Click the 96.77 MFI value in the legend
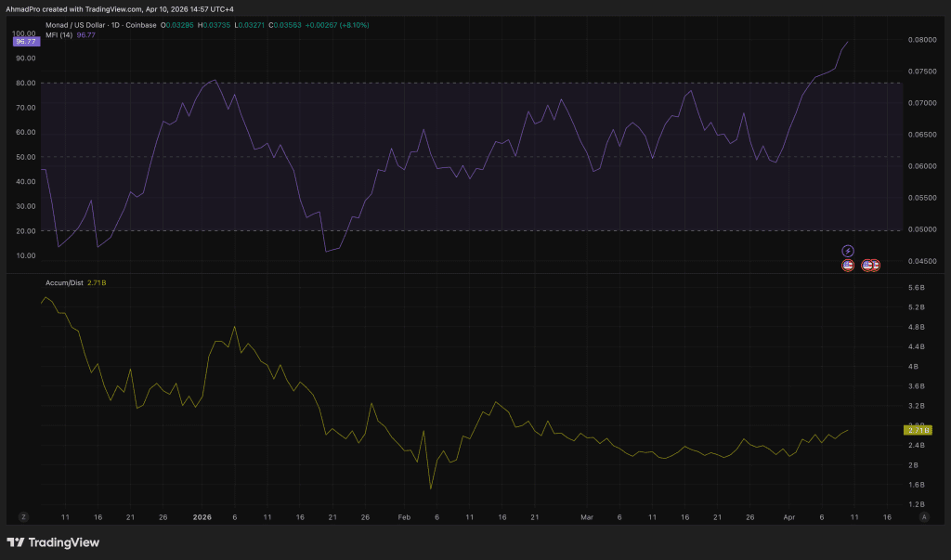The image size is (951, 560). (x=85, y=37)
